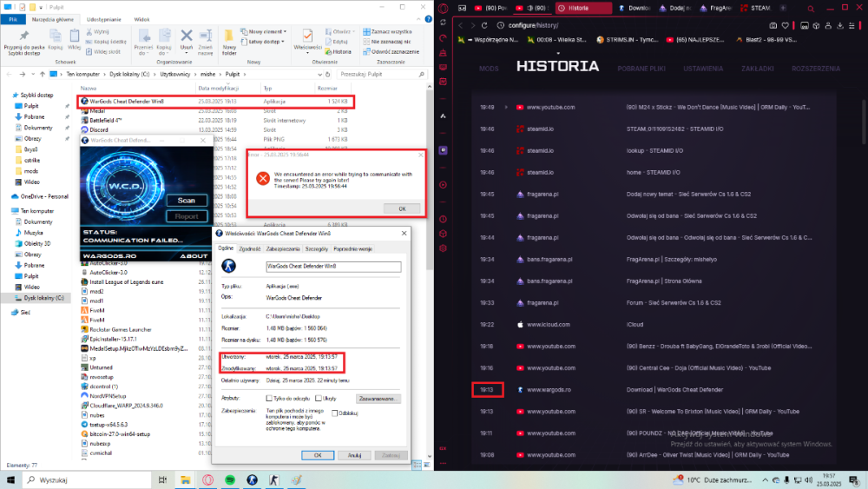Screen dimensions: 868x489
Task: Open ZAKŁADKI section in browser
Action: (x=757, y=69)
